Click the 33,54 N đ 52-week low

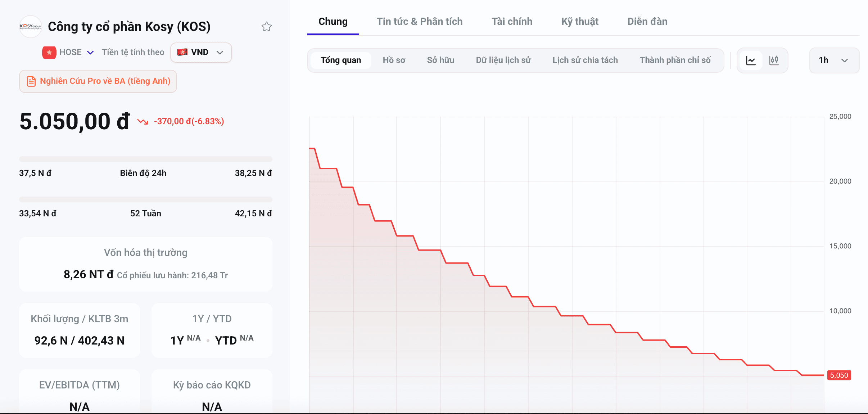(38, 214)
